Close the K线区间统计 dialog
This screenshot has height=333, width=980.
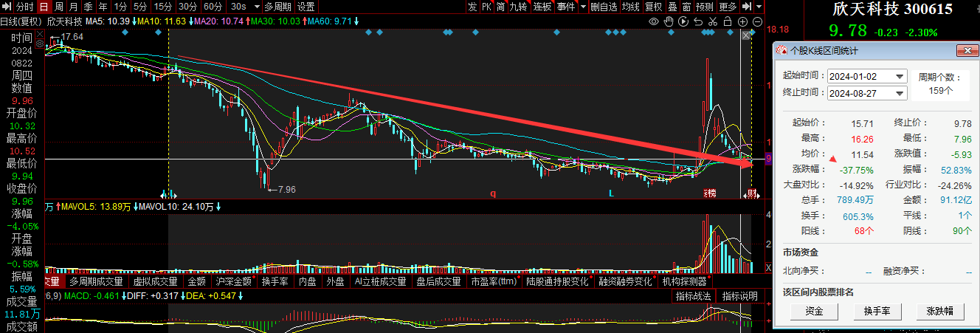pos(966,50)
